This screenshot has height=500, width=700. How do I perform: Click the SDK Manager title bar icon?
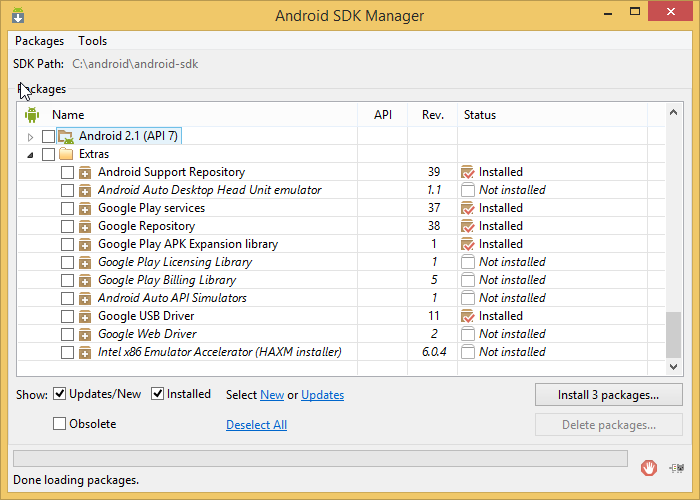[x=19, y=16]
